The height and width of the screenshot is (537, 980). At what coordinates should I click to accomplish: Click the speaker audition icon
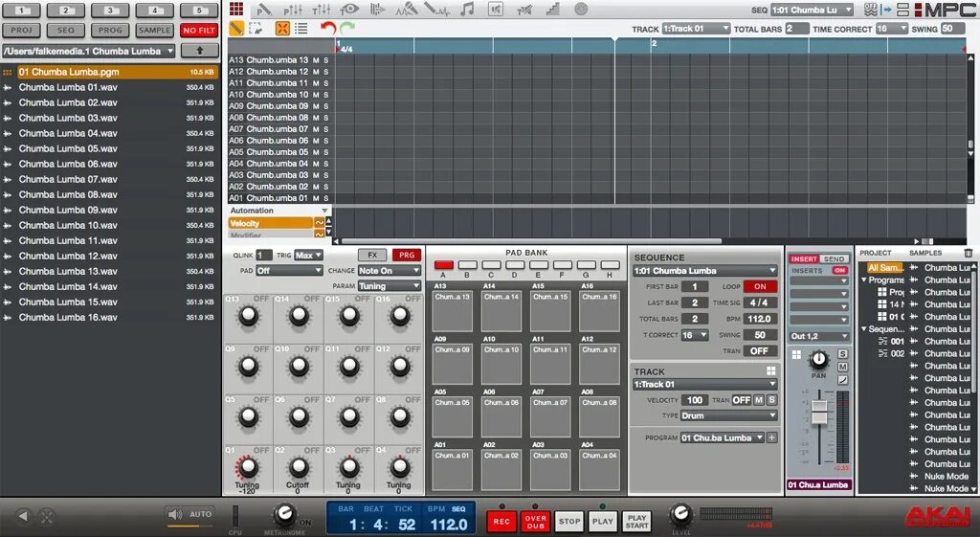(173, 514)
